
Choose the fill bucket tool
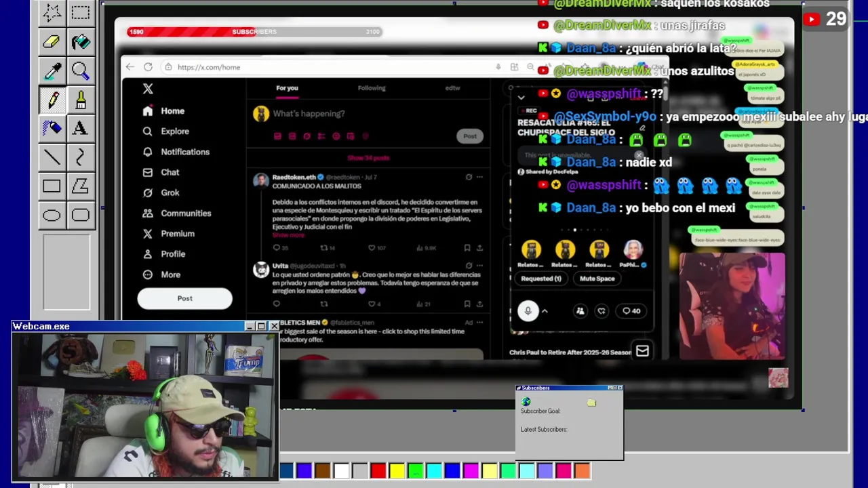[80, 42]
